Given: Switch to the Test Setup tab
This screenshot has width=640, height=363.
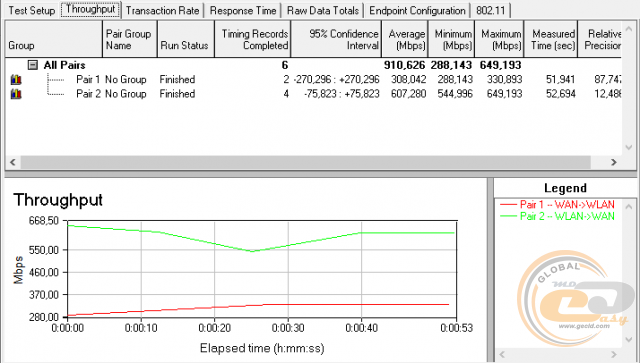Looking at the screenshot, I should (x=31, y=10).
